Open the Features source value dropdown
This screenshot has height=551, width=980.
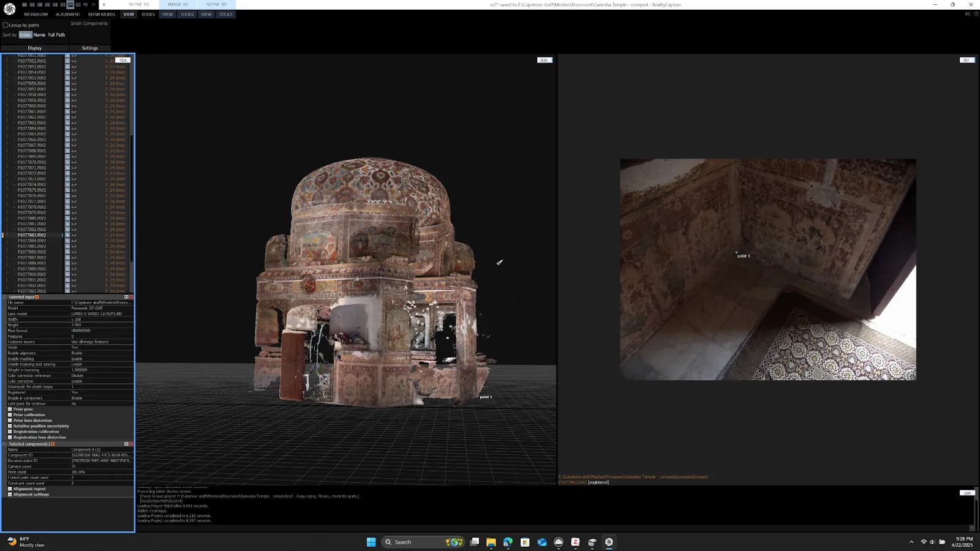tap(102, 342)
